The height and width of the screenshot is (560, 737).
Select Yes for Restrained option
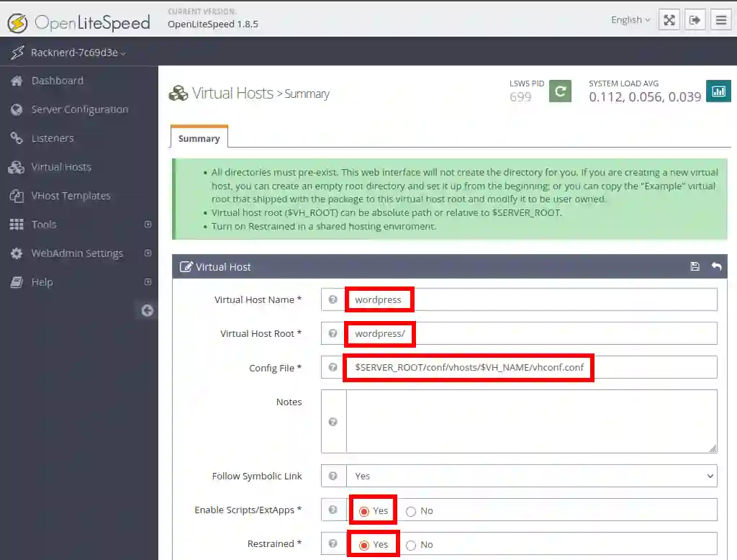364,545
